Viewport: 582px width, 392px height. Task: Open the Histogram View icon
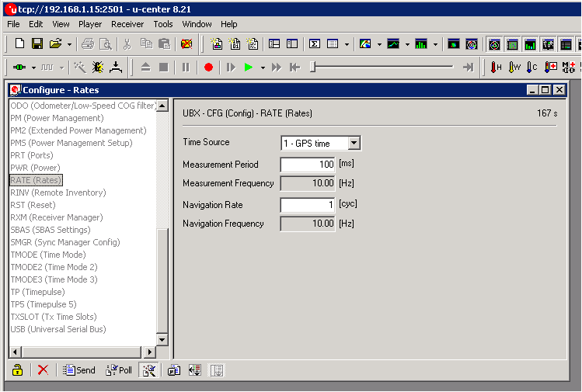click(x=421, y=43)
